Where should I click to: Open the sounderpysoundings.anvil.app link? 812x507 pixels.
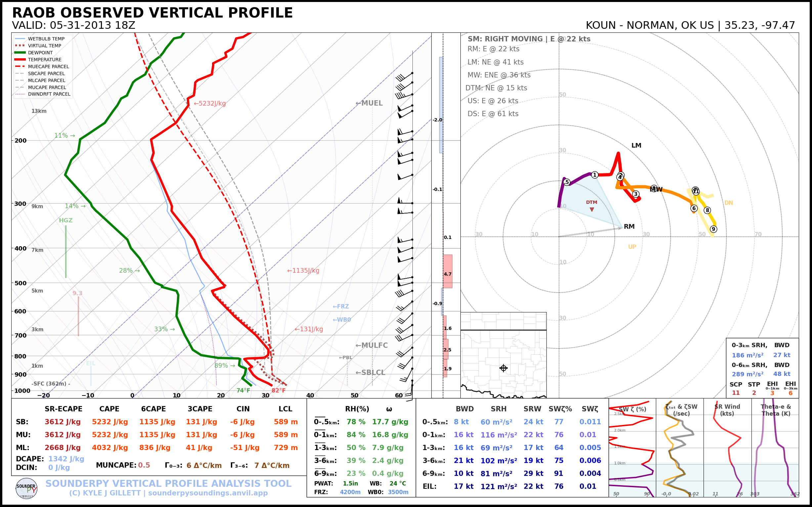[x=208, y=493]
